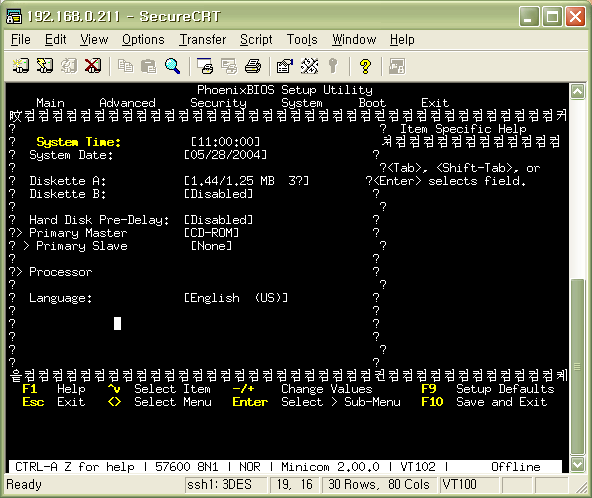Click the Connect toolbar icon
Screen dimensions: 592x498
coord(21,66)
